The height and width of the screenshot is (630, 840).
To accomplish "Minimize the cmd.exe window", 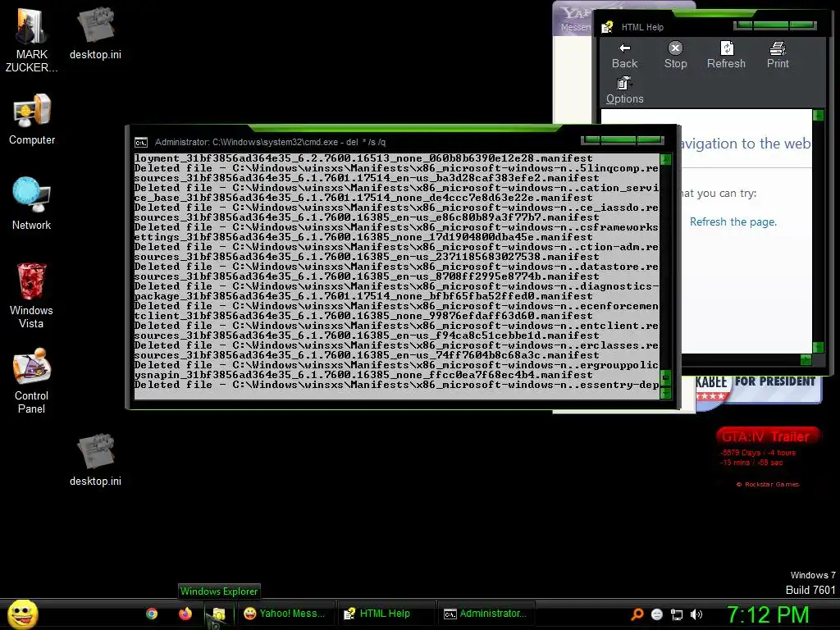I will pyautogui.click(x=592, y=140).
